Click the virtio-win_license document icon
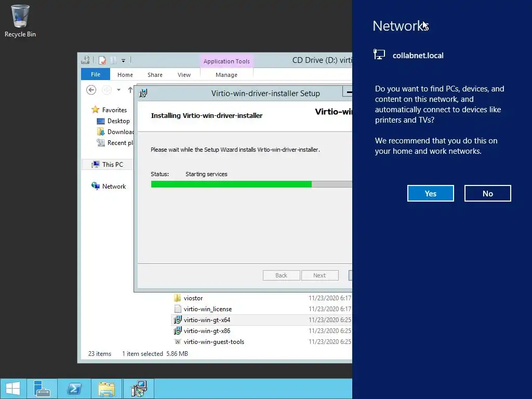 178,309
